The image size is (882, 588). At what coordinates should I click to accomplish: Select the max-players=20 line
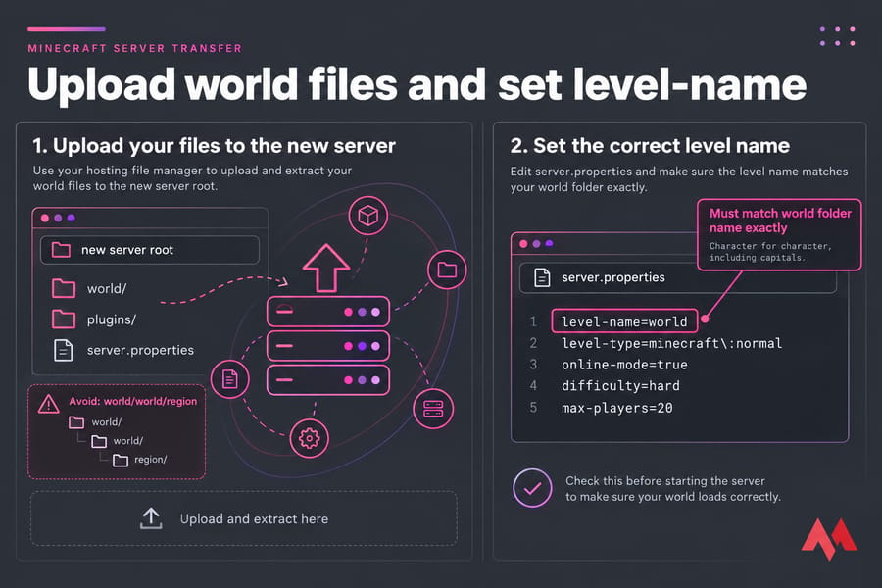click(x=617, y=408)
